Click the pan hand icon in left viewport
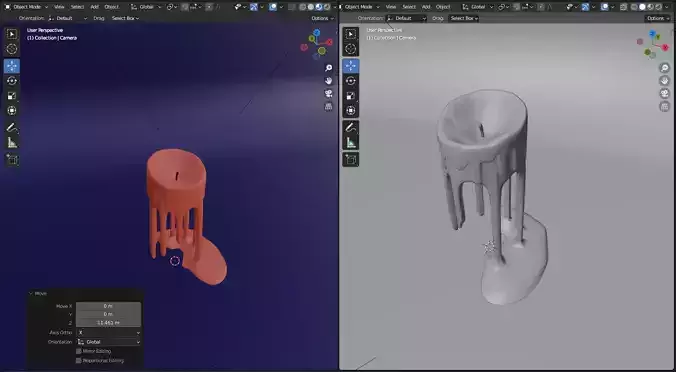The height and width of the screenshot is (372, 676). pos(329,81)
